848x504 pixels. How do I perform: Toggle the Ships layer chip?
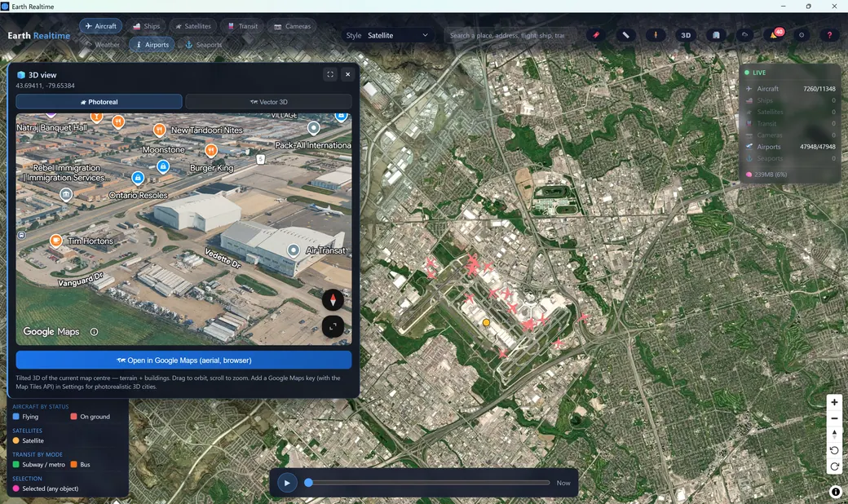146,26
